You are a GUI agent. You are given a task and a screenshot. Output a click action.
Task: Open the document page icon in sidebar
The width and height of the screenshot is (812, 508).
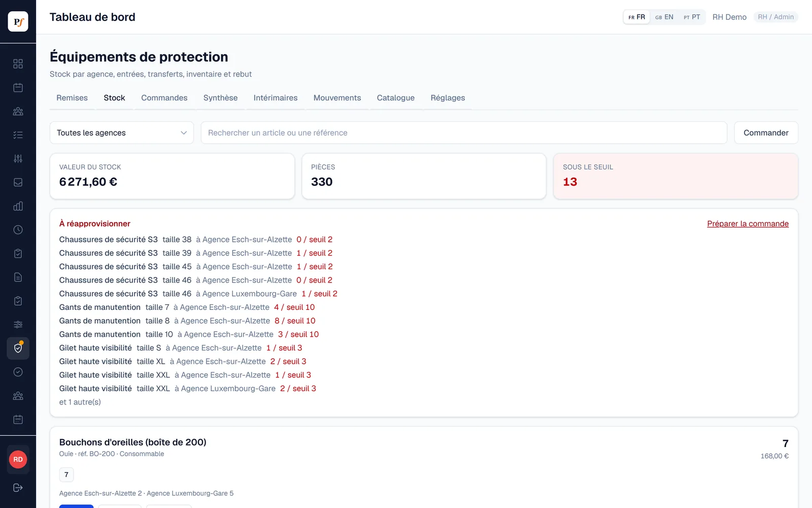coord(18,277)
